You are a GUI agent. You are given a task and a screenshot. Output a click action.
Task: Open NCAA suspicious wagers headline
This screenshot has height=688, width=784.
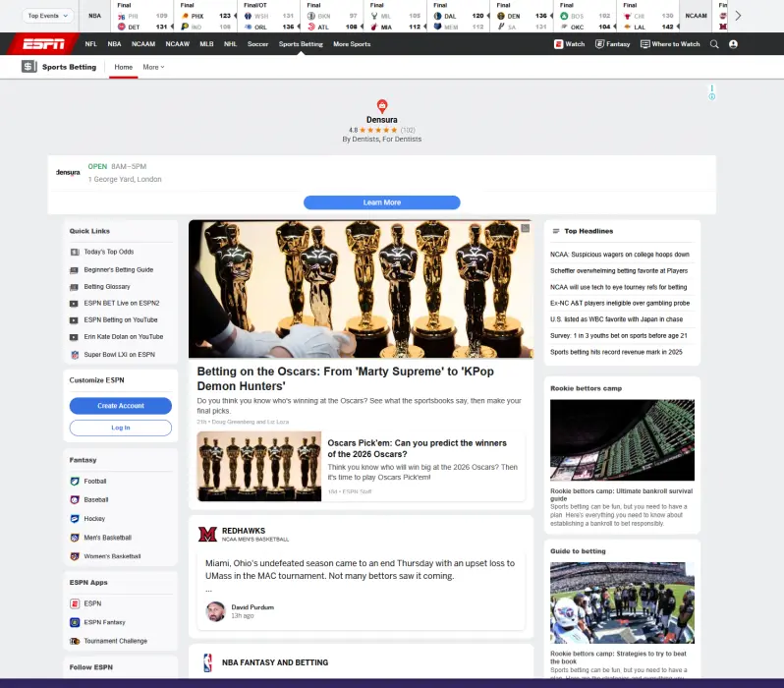(x=620, y=255)
